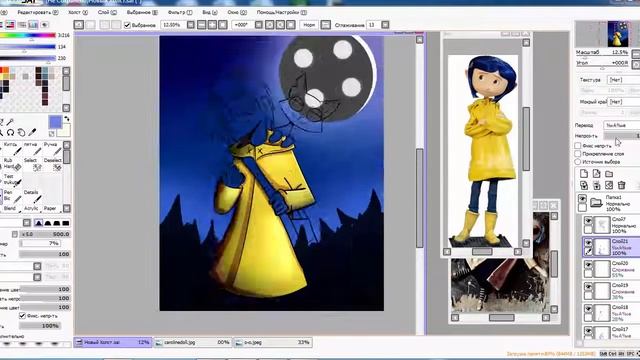Image resolution: width=640 pixels, height=360 pixels.
Task: Open the Редактировать menu
Action: [x=38, y=13]
